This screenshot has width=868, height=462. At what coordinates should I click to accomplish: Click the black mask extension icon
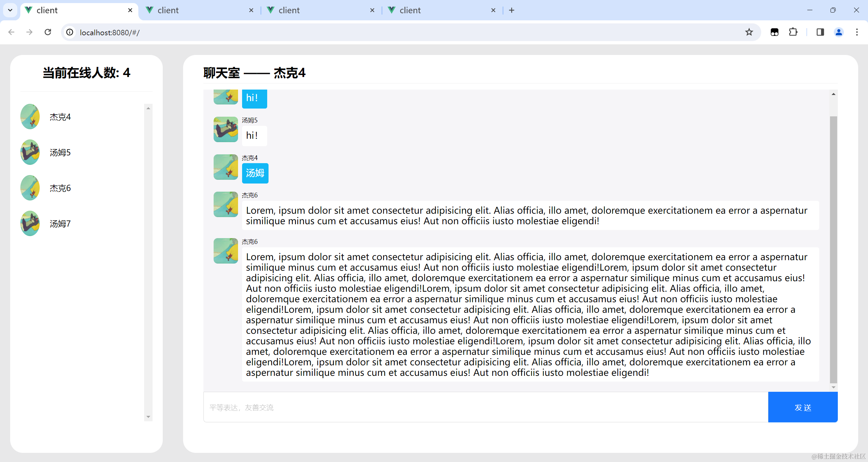coord(774,32)
